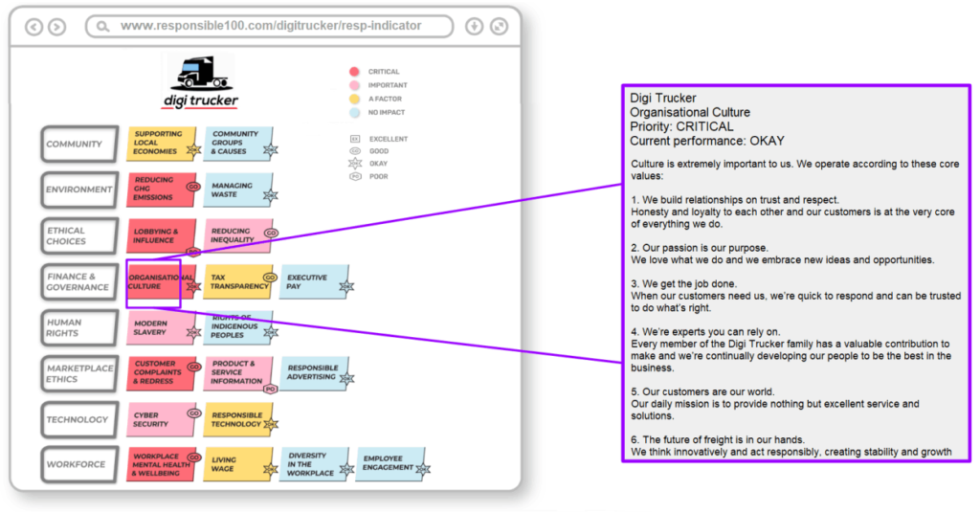
Task: Click the 'Current performance: OKAY' line
Action: pos(707,142)
